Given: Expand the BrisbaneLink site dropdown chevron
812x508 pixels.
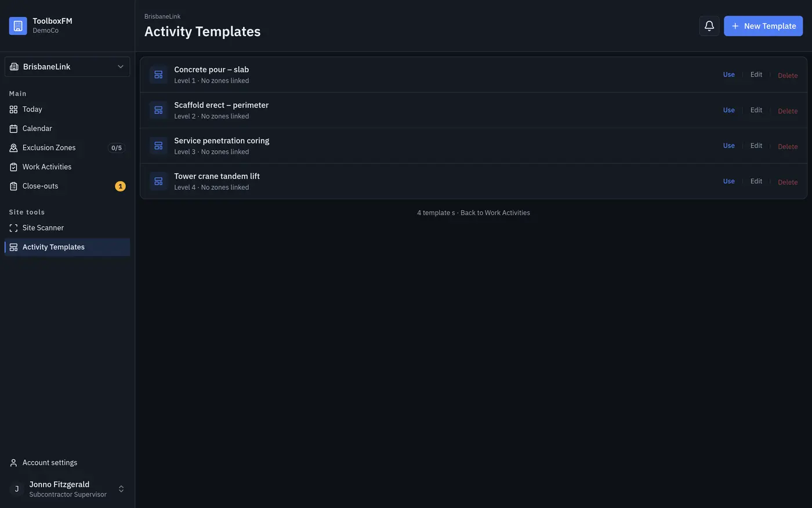Looking at the screenshot, I should [121, 67].
